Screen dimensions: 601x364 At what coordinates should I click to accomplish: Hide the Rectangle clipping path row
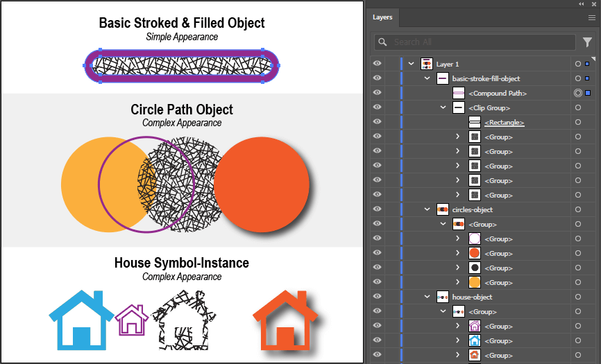[378, 122]
